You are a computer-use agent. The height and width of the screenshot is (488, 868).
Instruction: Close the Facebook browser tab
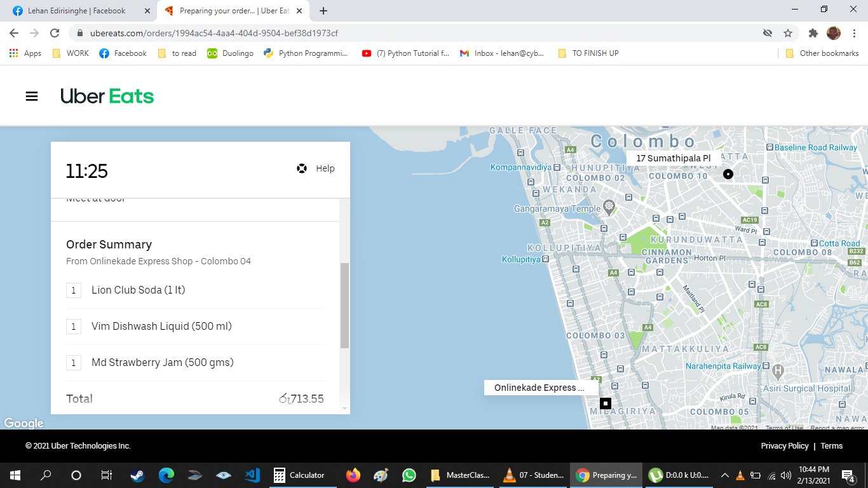pos(147,11)
